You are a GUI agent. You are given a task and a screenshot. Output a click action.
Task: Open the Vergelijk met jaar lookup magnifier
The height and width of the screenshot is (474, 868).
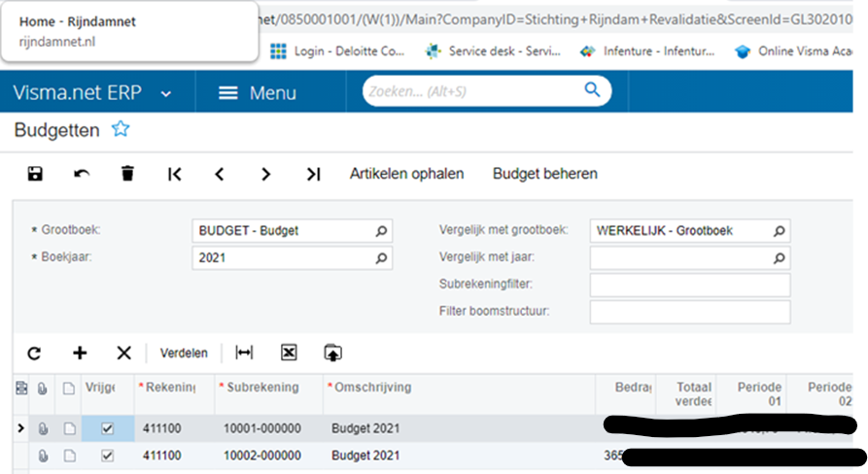tap(779, 258)
